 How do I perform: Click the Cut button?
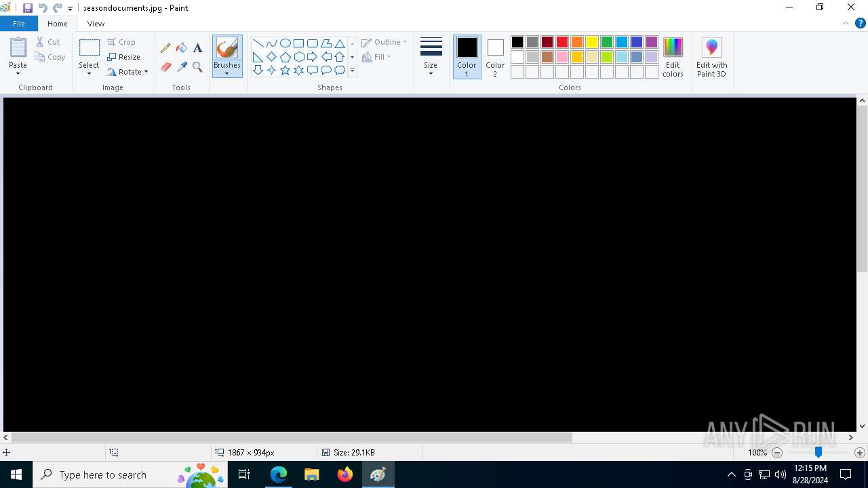coord(49,42)
